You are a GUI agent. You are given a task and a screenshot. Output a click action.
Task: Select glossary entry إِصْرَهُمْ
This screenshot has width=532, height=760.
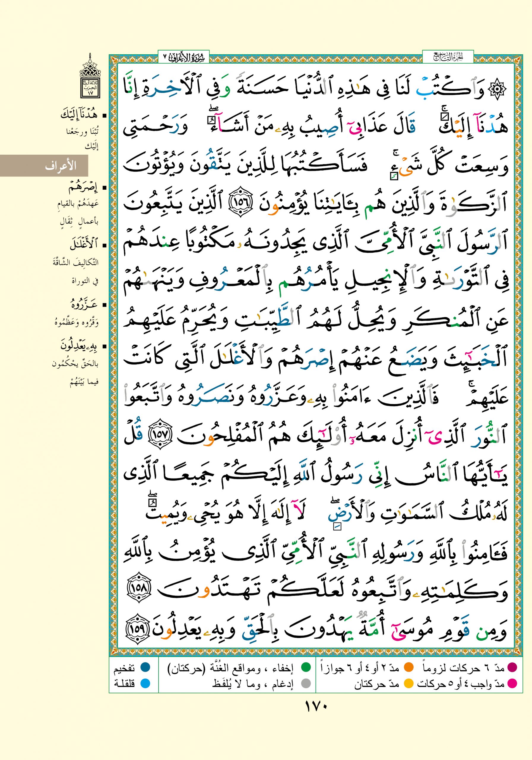coord(83,188)
